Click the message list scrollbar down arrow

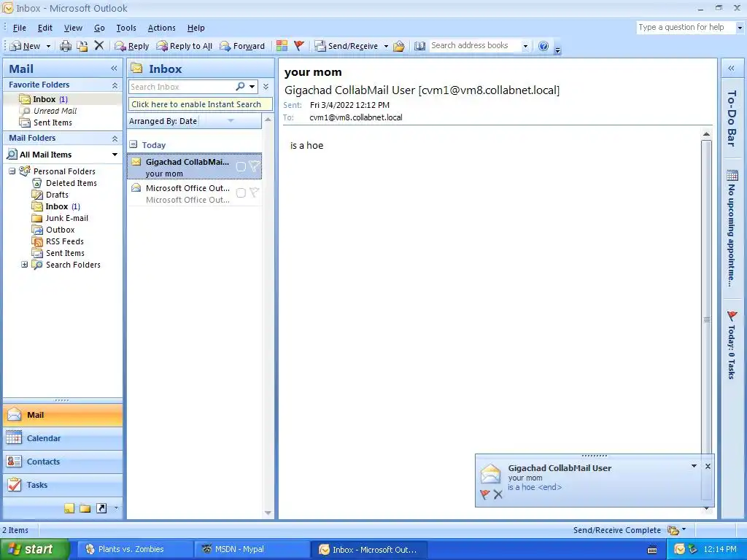pyautogui.click(x=268, y=513)
